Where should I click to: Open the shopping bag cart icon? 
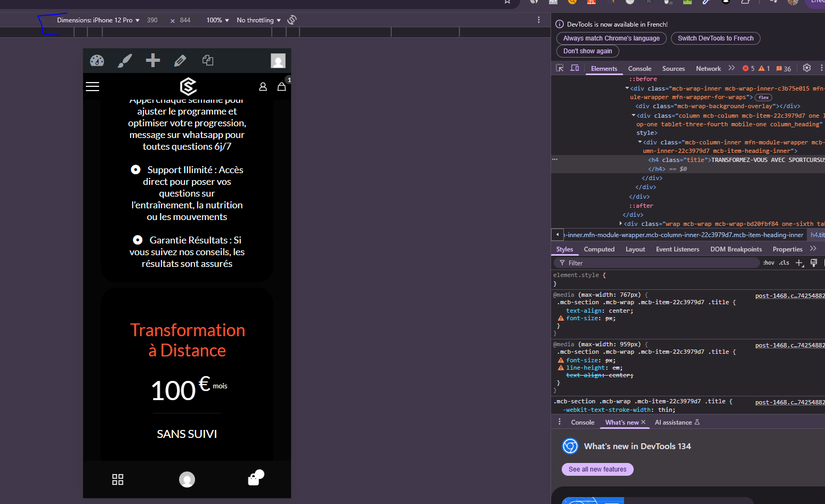(x=281, y=86)
